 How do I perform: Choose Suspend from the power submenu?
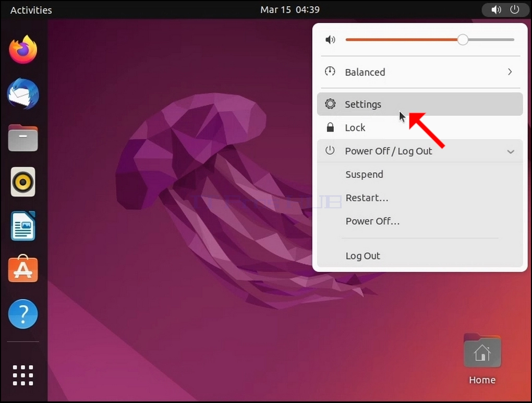click(x=420, y=174)
